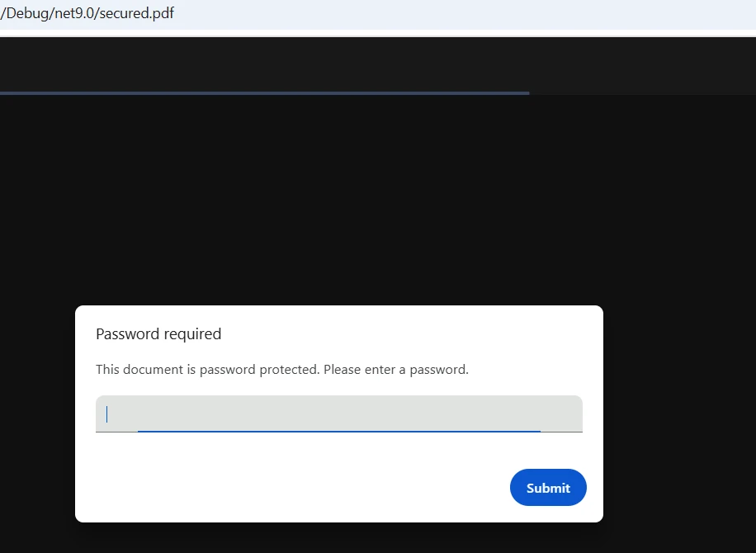This screenshot has width=756, height=553.
Task: Click the word "required" in the dialog title
Action: 193,334
